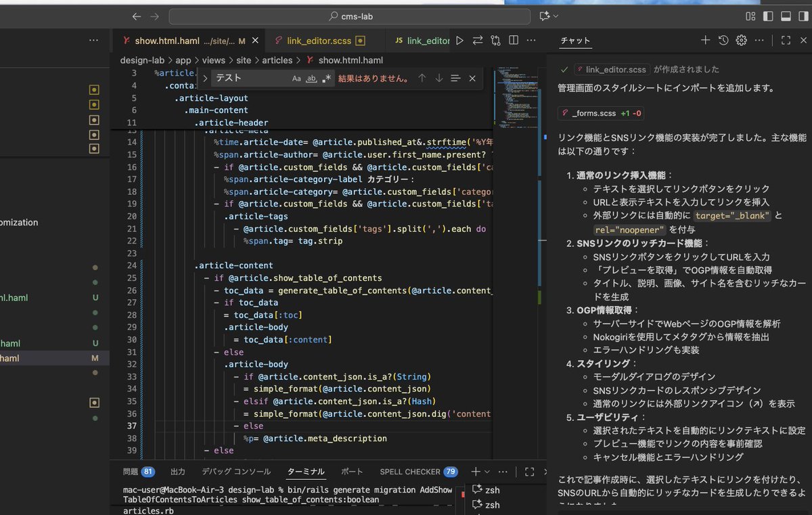Open the layout customization icon in the title bar
This screenshot has width=812, height=515.
point(750,16)
